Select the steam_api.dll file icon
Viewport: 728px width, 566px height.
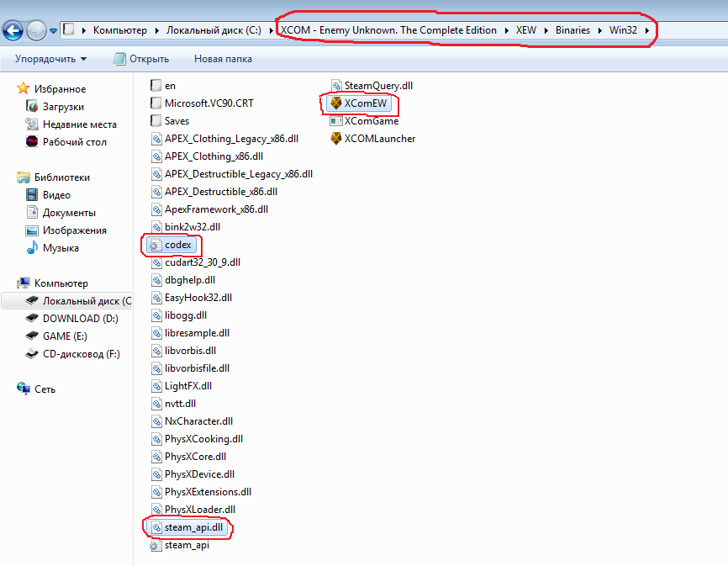click(x=156, y=527)
